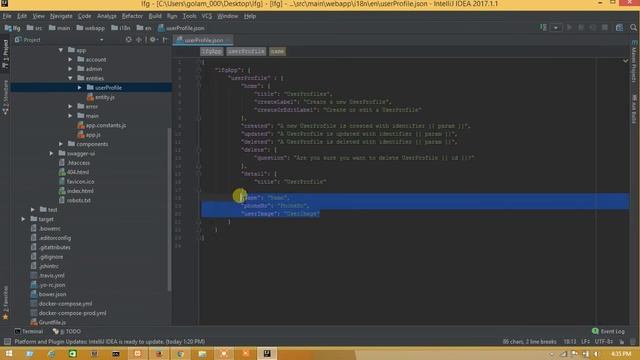Viewport: 640px width, 360px height.
Task: Click the LF line separator in status bar
Action: (x=585, y=342)
